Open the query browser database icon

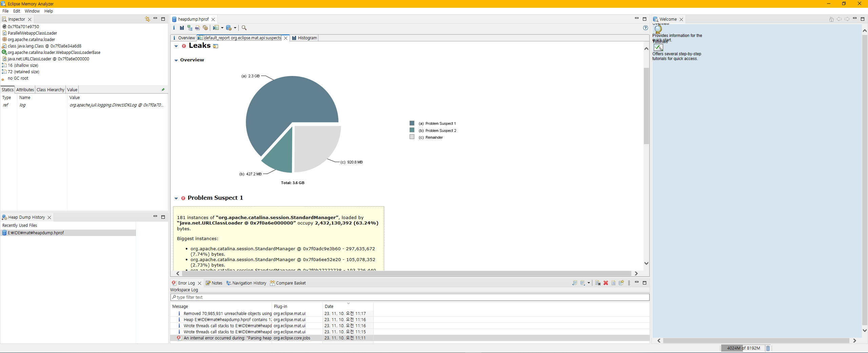pyautogui.click(x=229, y=28)
